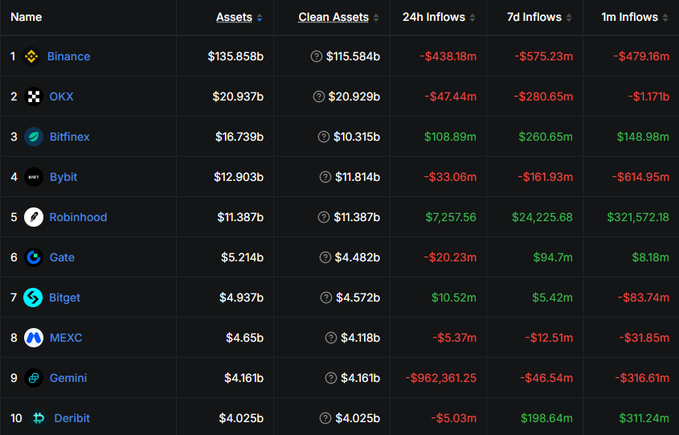The image size is (679, 435).
Task: Click the Binance logo icon
Action: coord(31,56)
